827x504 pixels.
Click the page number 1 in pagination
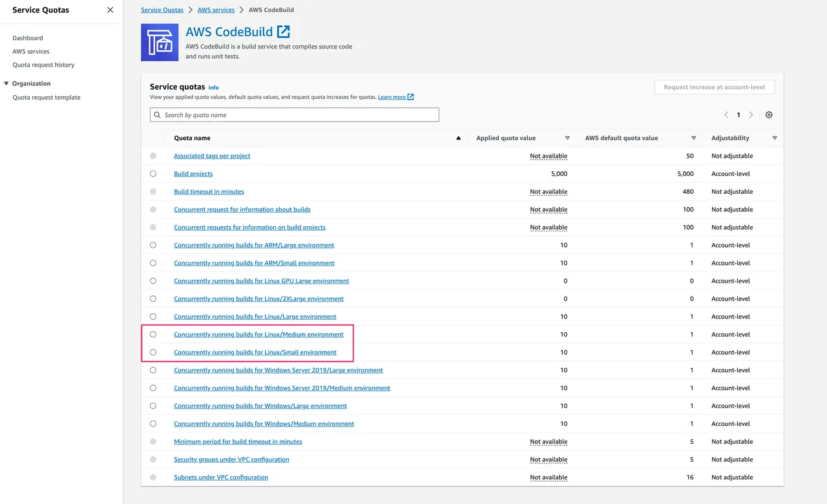(x=738, y=115)
